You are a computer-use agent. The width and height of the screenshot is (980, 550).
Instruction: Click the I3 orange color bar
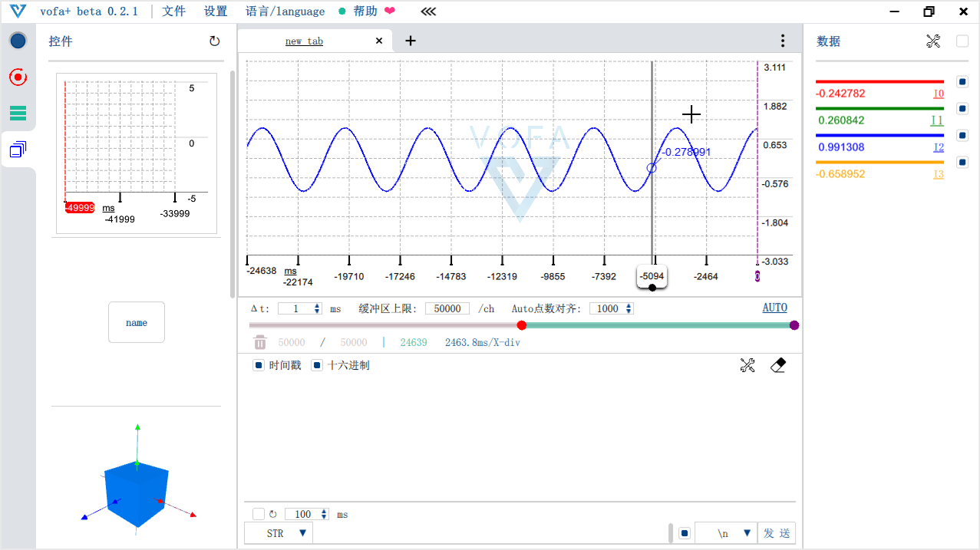(x=879, y=162)
